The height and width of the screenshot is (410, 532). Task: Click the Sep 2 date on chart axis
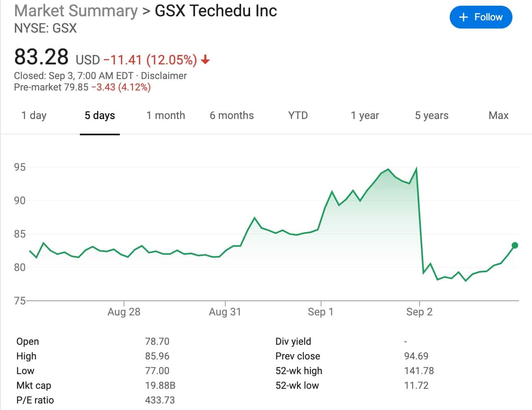(419, 312)
